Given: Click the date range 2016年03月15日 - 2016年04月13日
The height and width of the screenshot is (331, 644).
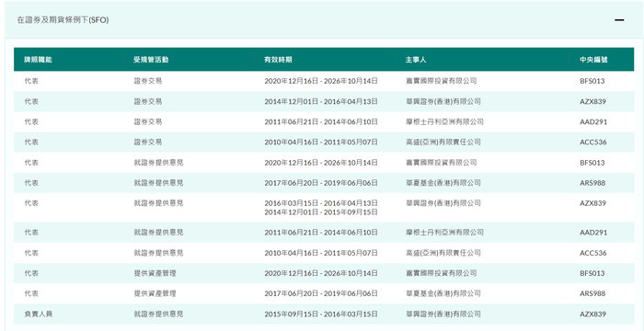Looking at the screenshot, I should [321, 203].
